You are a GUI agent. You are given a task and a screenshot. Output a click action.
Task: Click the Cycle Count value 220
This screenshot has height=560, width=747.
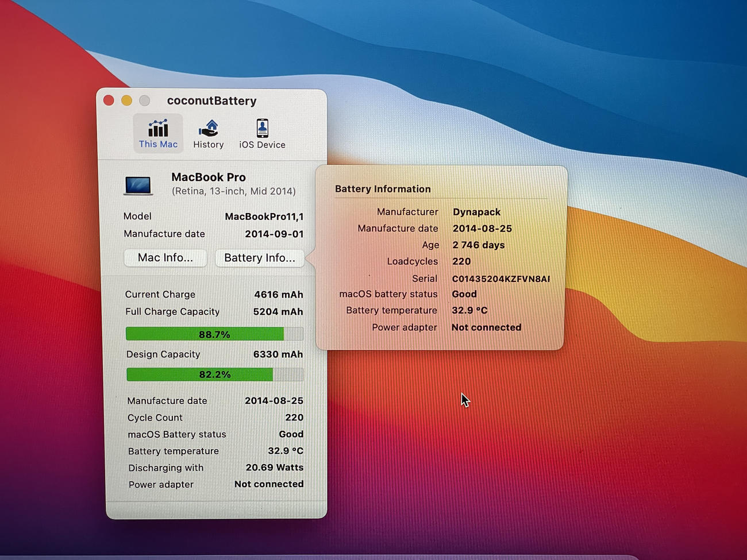(x=294, y=418)
